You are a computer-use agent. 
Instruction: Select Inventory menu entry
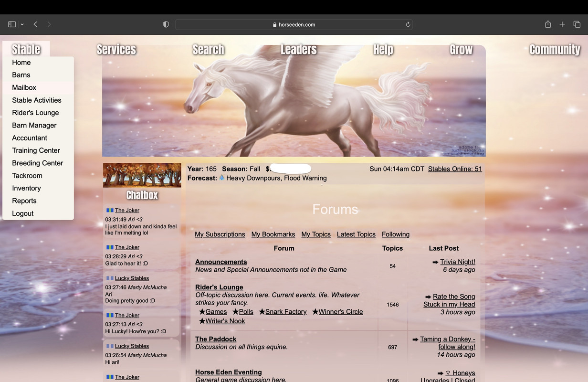point(38,188)
